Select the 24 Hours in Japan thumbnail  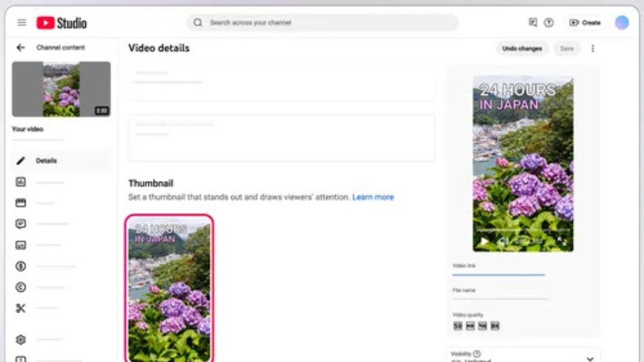pyautogui.click(x=169, y=289)
